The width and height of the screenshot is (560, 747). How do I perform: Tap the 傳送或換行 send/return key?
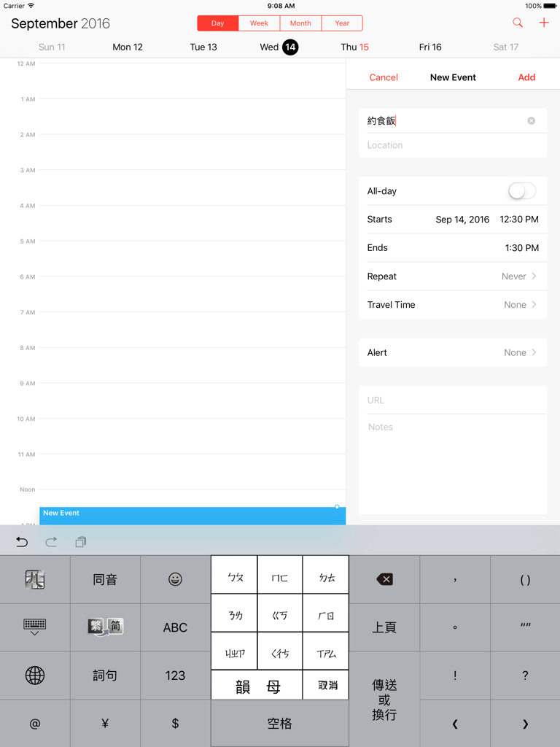(x=384, y=700)
